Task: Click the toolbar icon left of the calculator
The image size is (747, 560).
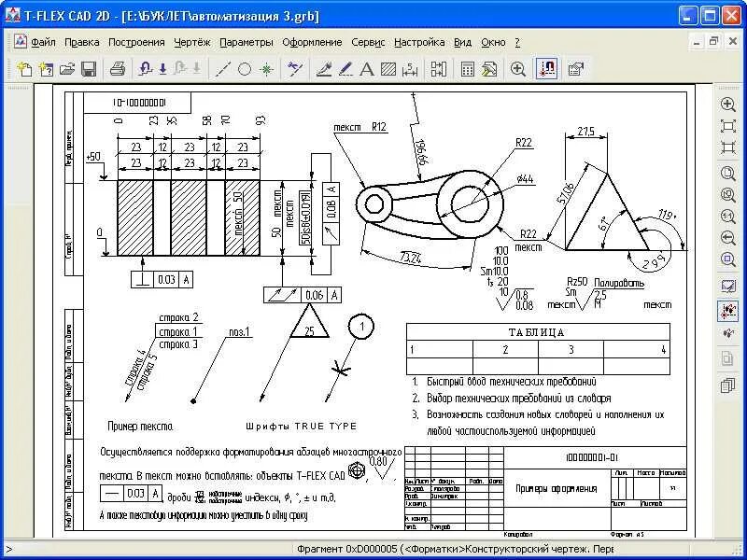Action: coord(439,69)
